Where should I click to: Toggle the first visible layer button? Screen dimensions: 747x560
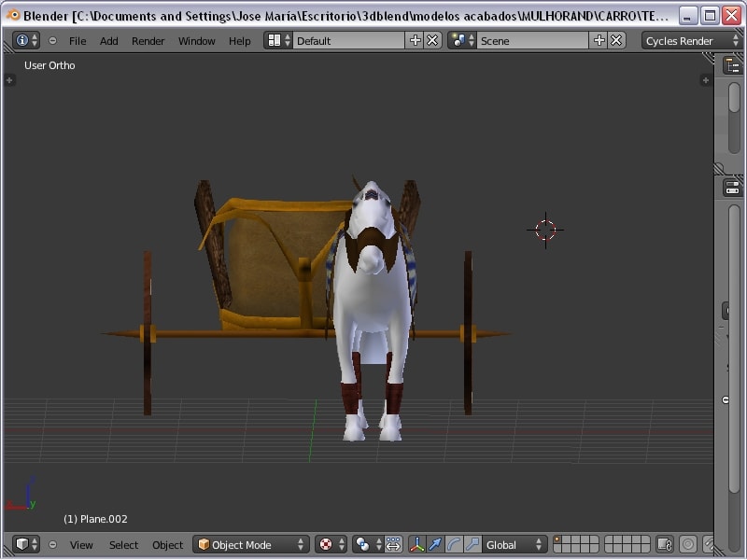click(558, 540)
